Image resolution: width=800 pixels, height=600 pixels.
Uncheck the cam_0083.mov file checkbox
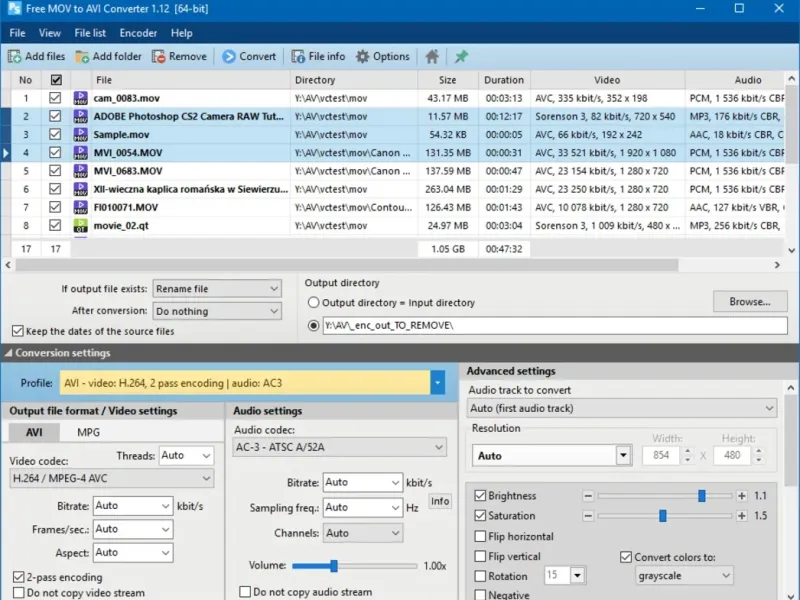click(x=56, y=98)
